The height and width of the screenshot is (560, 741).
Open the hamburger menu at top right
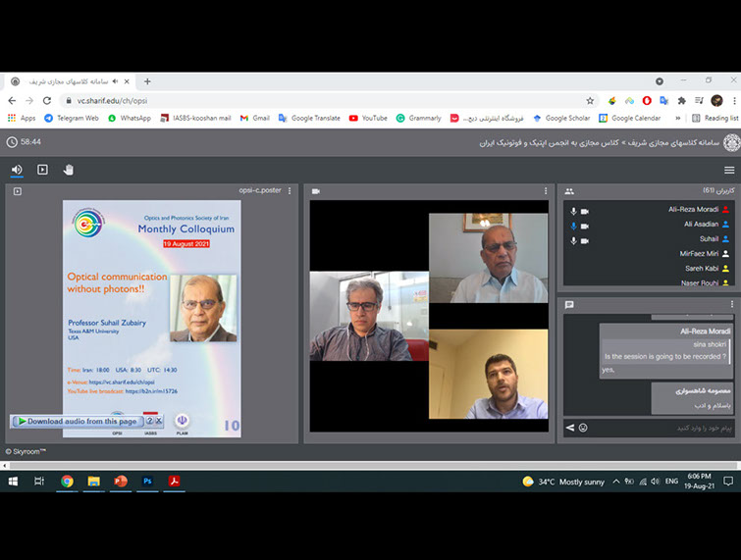pyautogui.click(x=729, y=170)
